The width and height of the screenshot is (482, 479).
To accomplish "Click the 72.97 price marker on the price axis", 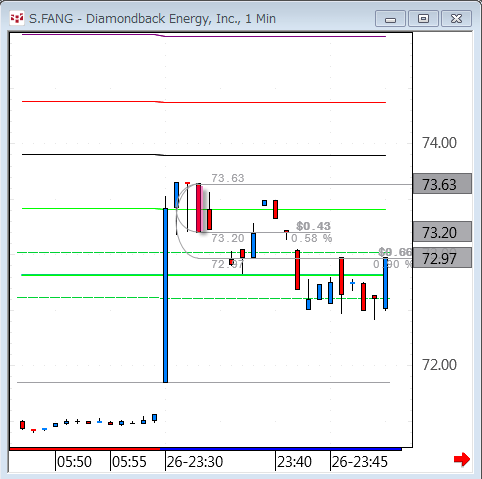I will tap(442, 258).
